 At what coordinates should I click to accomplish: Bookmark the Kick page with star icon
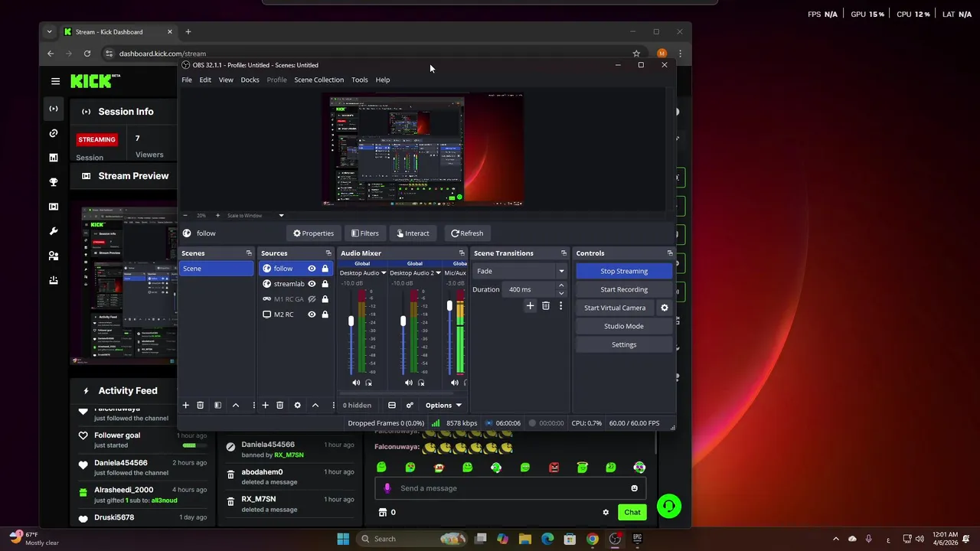click(x=636, y=54)
